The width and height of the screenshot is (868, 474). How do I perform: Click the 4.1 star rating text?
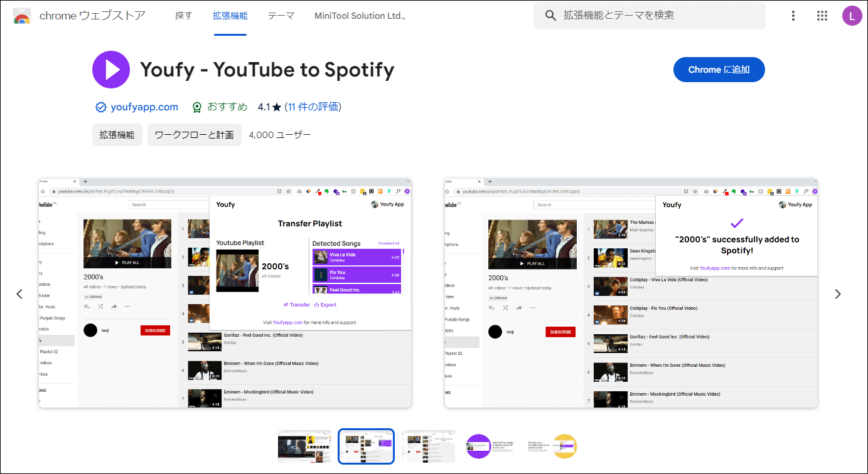click(269, 107)
